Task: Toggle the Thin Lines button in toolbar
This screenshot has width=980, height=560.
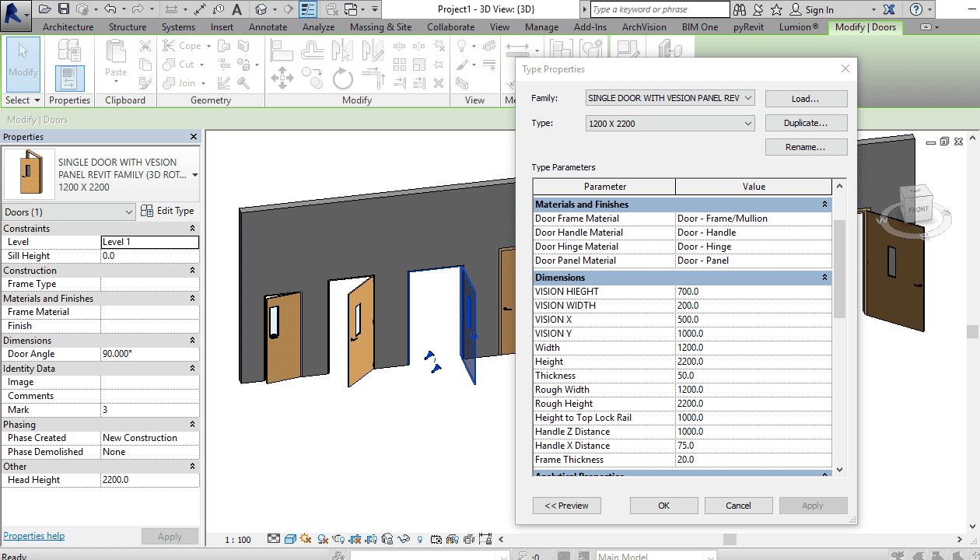Action: (309, 9)
